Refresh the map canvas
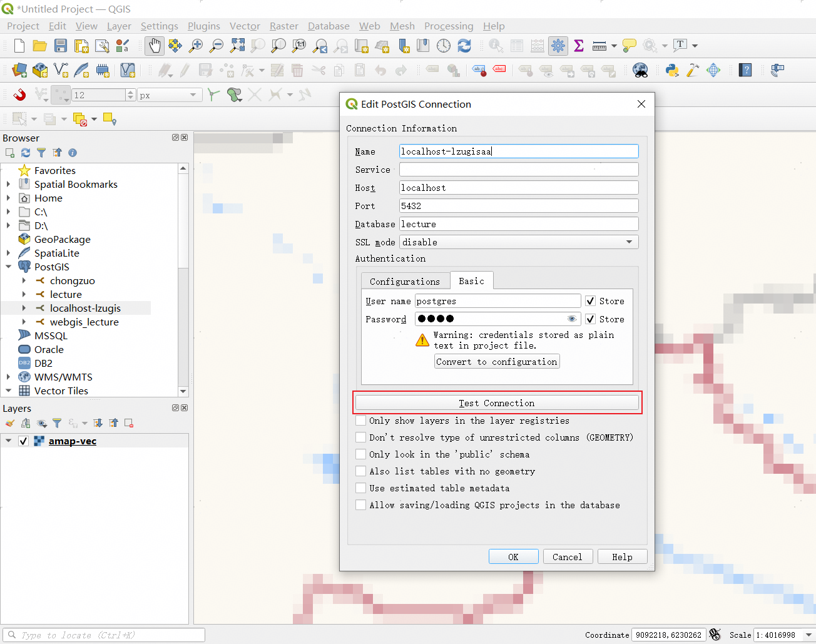 pyautogui.click(x=464, y=46)
